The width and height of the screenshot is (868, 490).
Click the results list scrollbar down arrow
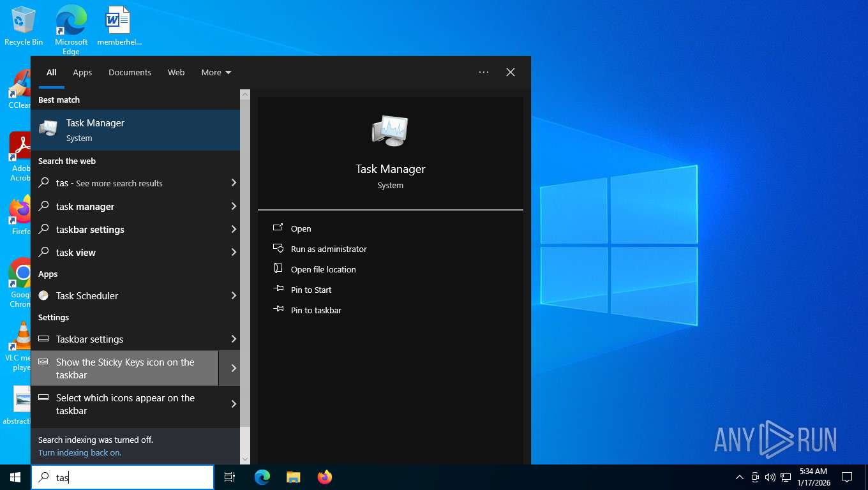coord(245,459)
